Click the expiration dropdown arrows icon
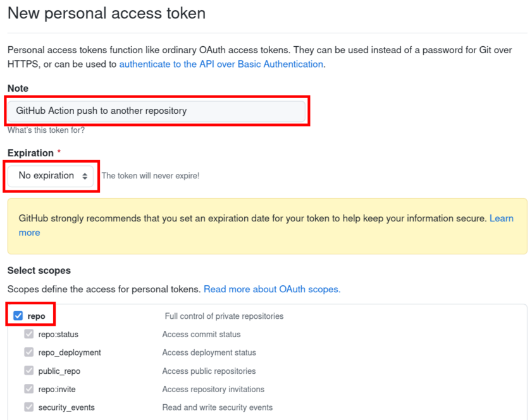 [x=85, y=176]
